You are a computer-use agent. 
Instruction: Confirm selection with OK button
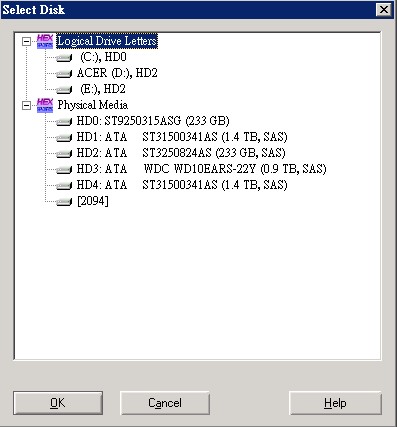point(58,403)
